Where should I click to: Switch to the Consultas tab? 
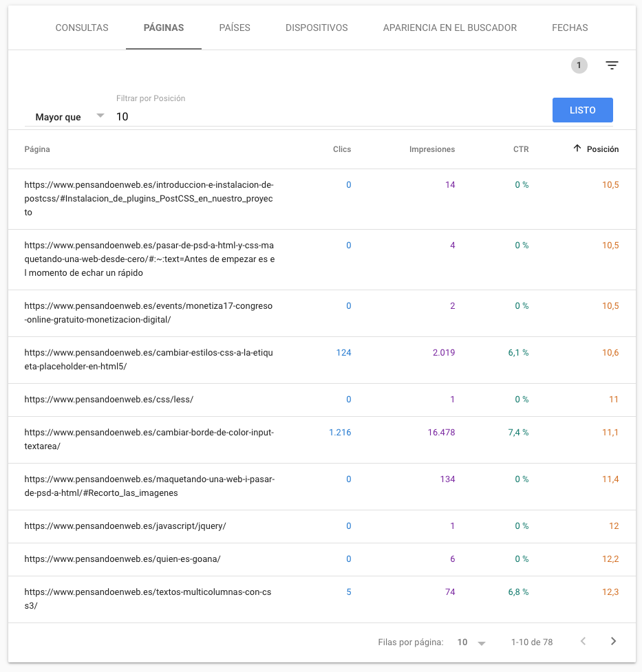[82, 28]
